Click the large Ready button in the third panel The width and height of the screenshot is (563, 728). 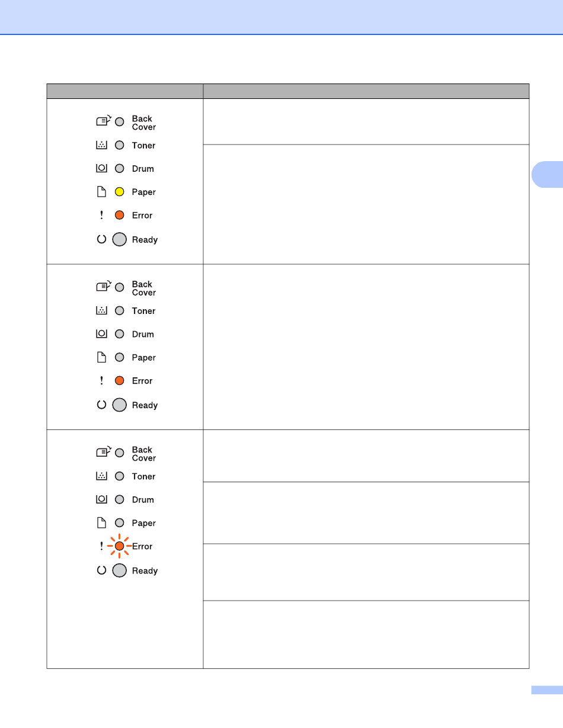[119, 570]
